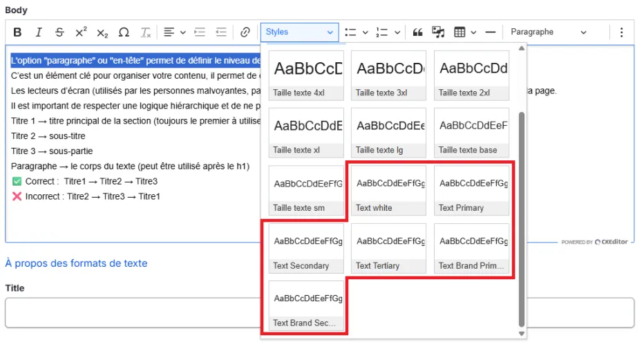The height and width of the screenshot is (351, 644).
Task: Apply the Taille texte 4xl style
Action: pos(306,75)
